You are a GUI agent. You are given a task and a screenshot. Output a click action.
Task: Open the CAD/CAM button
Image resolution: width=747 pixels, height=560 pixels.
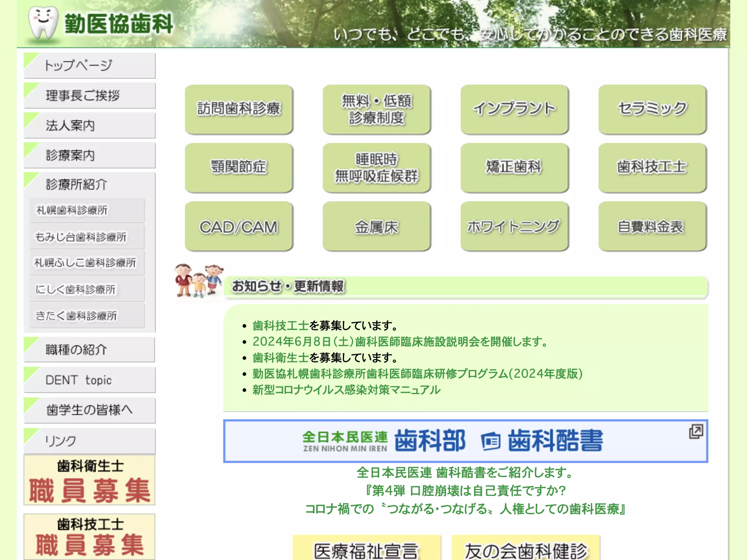coord(239,226)
